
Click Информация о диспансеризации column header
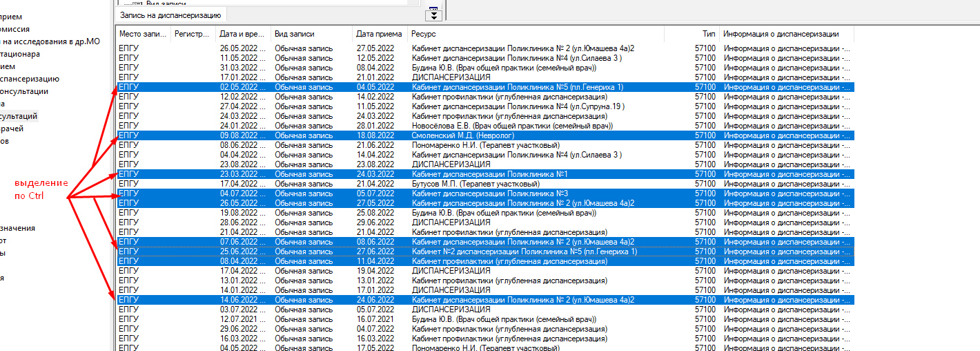pyautogui.click(x=787, y=34)
